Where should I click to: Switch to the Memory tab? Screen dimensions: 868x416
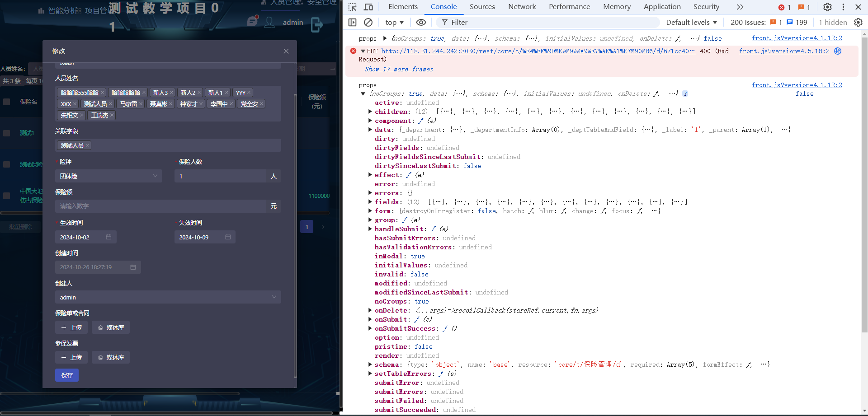pos(617,7)
